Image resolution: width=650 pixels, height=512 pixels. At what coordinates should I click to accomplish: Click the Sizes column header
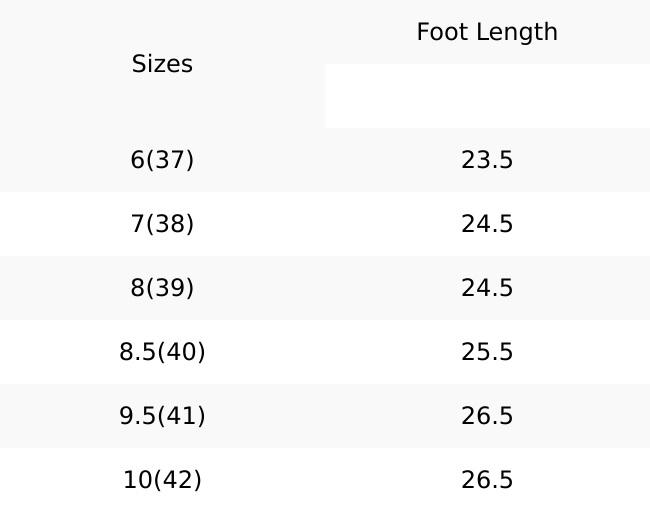pos(162,64)
